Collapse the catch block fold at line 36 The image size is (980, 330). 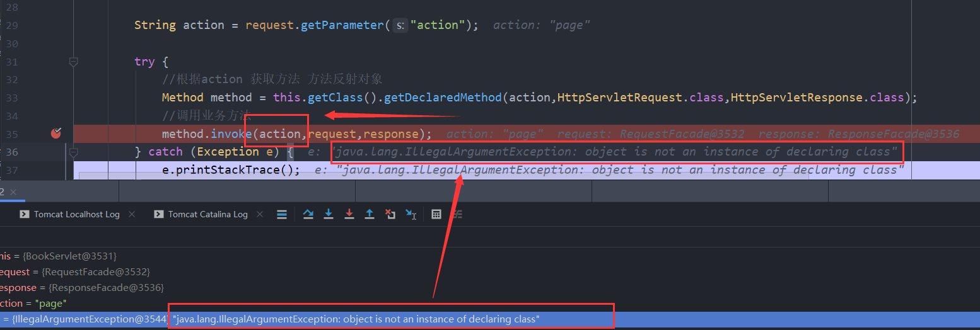(73, 152)
